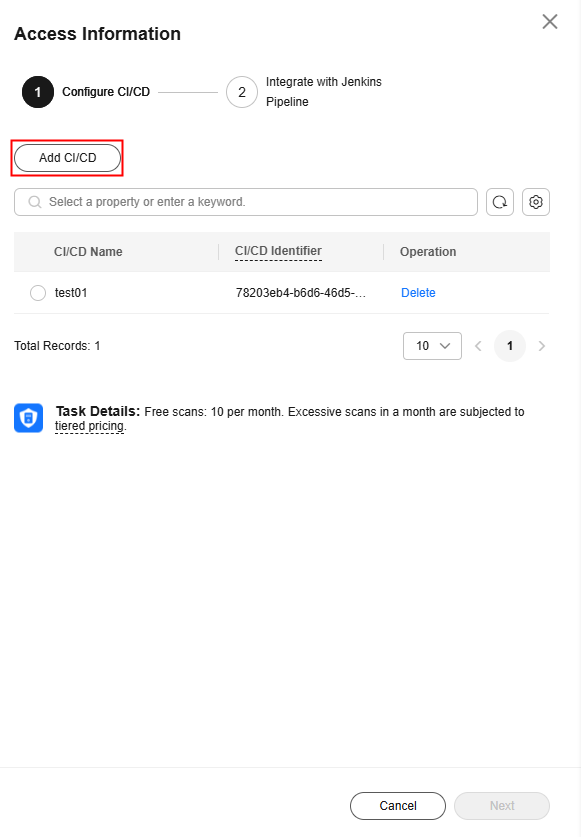The width and height of the screenshot is (581, 837).
Task: Click the blue shield task icon
Action: pos(28,418)
